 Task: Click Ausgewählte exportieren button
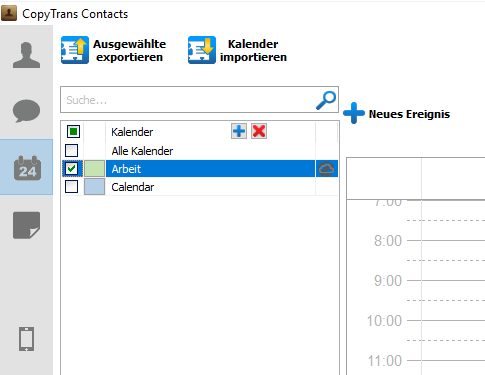click(x=114, y=50)
